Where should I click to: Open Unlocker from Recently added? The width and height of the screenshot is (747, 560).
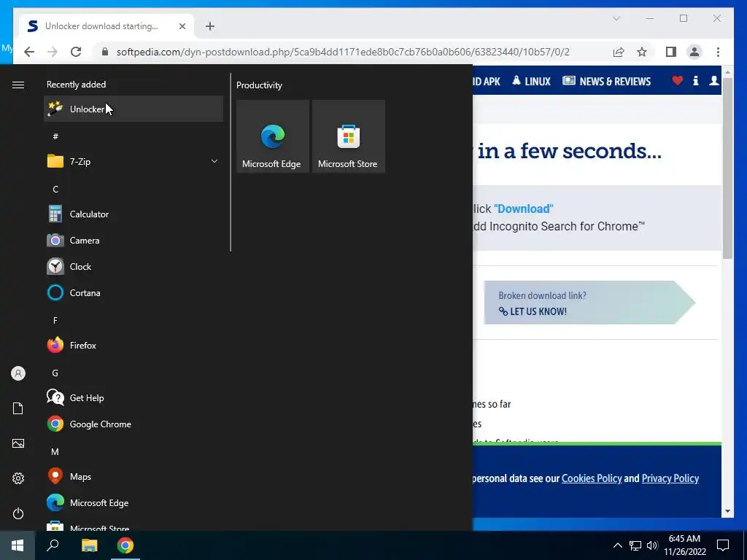(x=133, y=109)
